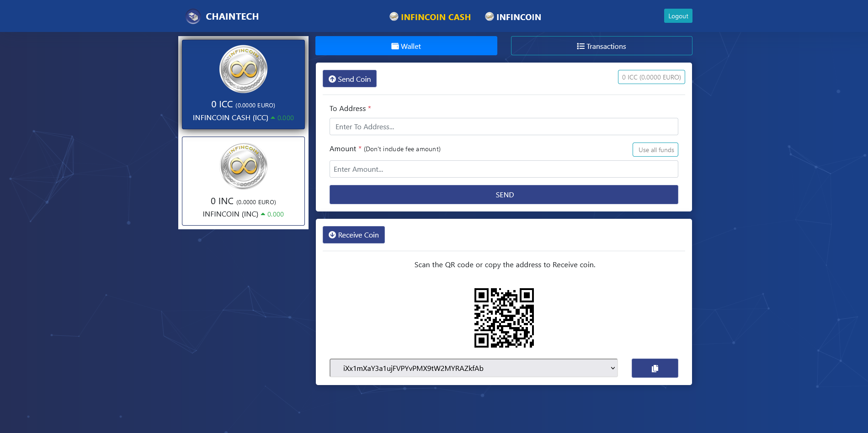Open the INFINCOIN CASH nav link

point(435,17)
